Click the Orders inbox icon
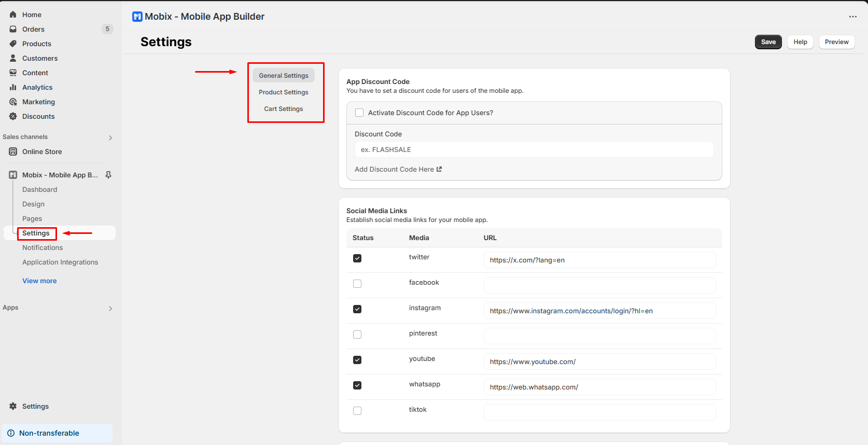 pos(13,29)
